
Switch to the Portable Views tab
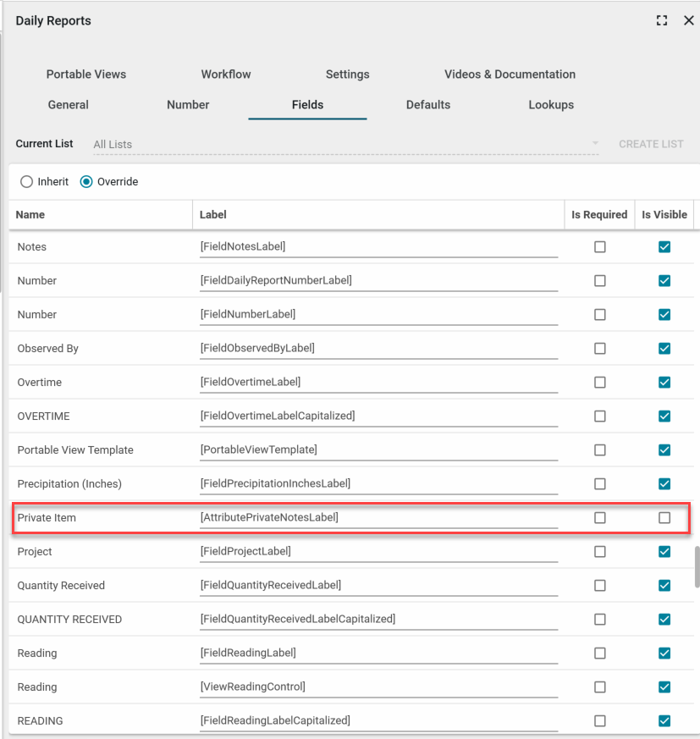pyautogui.click(x=86, y=74)
